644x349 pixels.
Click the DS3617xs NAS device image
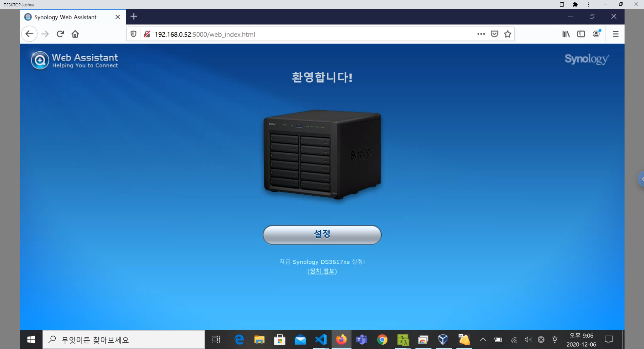pyautogui.click(x=322, y=154)
